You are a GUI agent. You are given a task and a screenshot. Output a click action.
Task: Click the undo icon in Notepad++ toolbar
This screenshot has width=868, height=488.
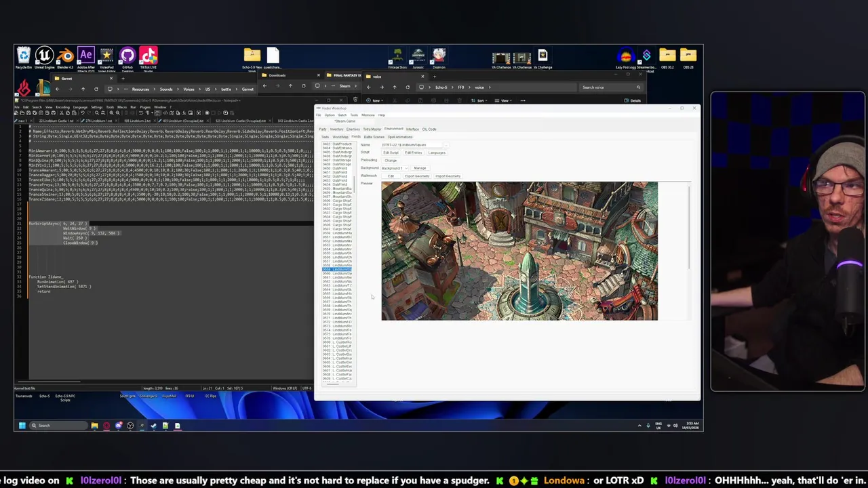[x=83, y=113]
